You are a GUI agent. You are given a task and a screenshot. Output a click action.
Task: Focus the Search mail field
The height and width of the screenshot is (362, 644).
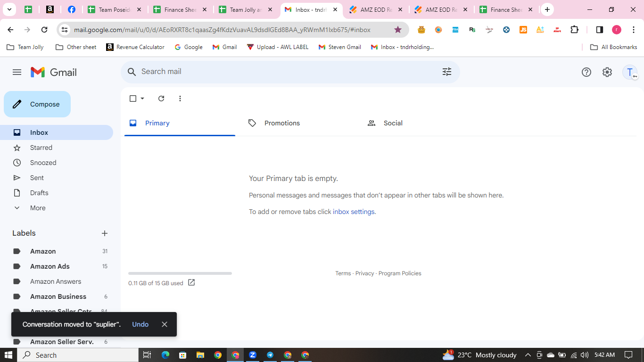click(290, 72)
